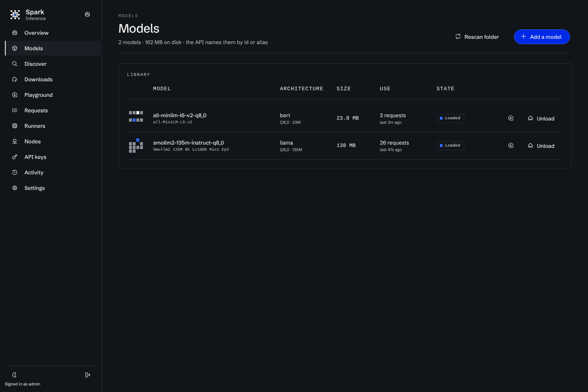
Task: Click the 'Signed in as admin' text
Action: pos(22,384)
